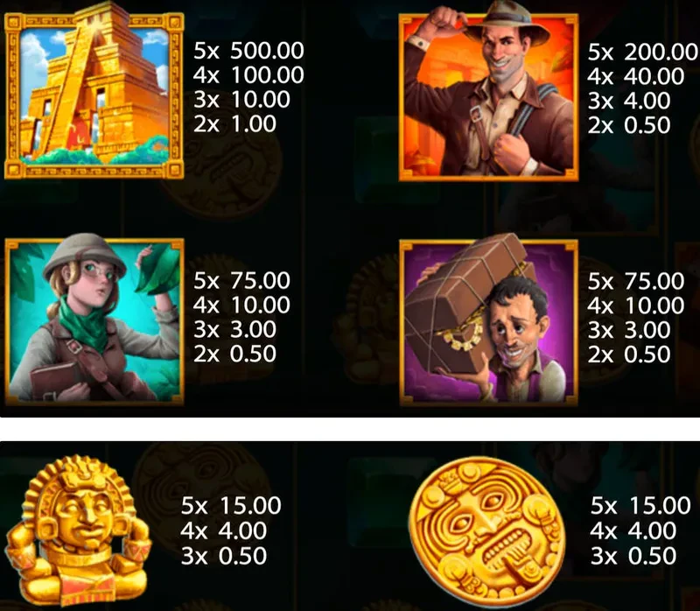Select the female explorer 5x 75.00 payout

[242, 280]
